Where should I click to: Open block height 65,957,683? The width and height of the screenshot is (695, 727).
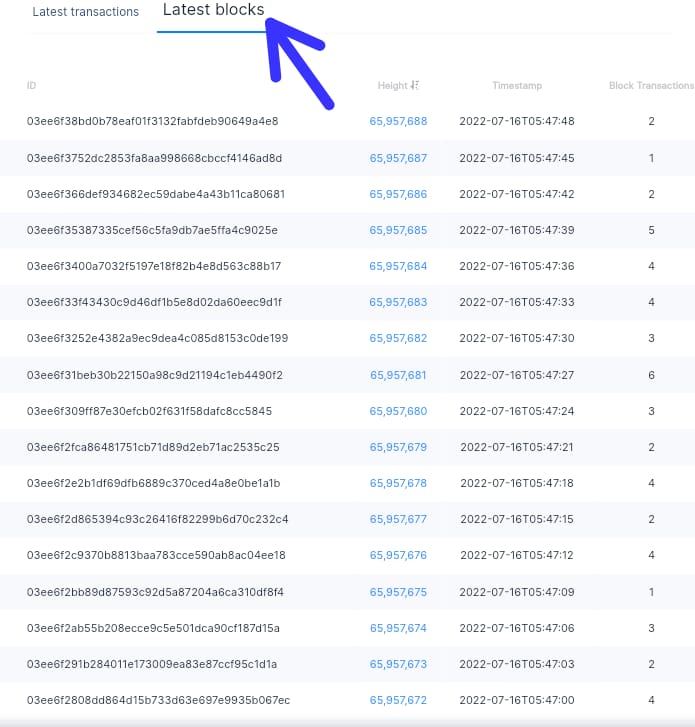tap(398, 302)
